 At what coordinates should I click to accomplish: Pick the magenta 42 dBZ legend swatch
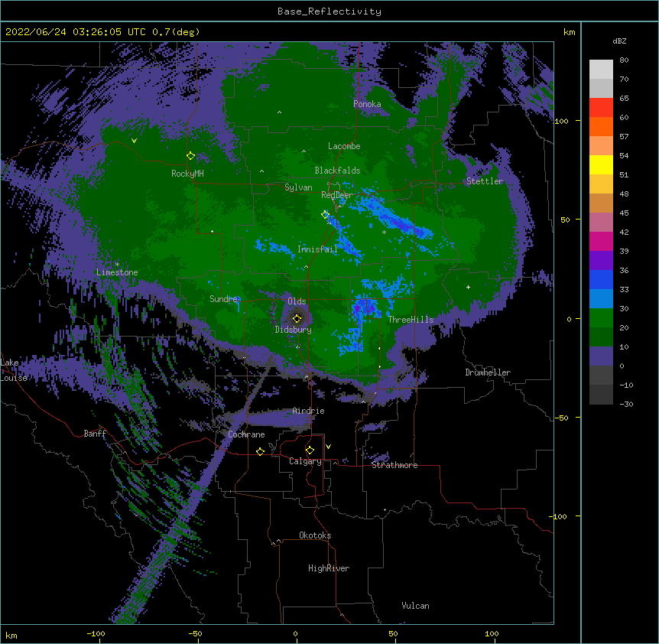[601, 241]
